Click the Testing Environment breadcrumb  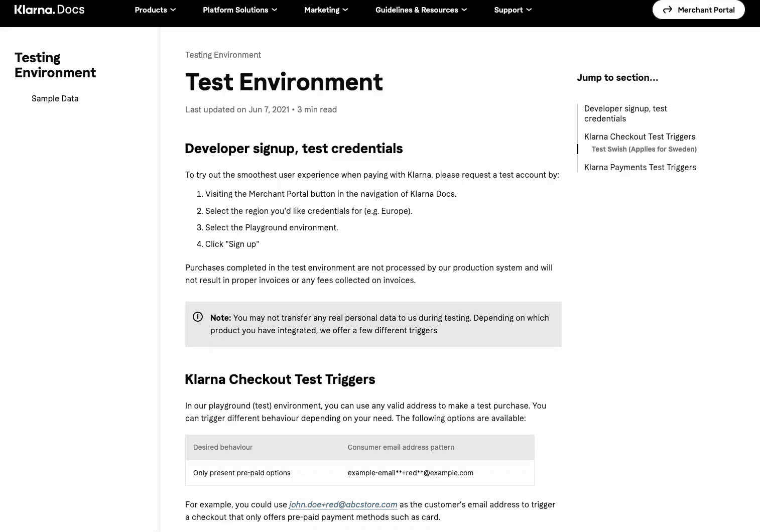(x=223, y=55)
